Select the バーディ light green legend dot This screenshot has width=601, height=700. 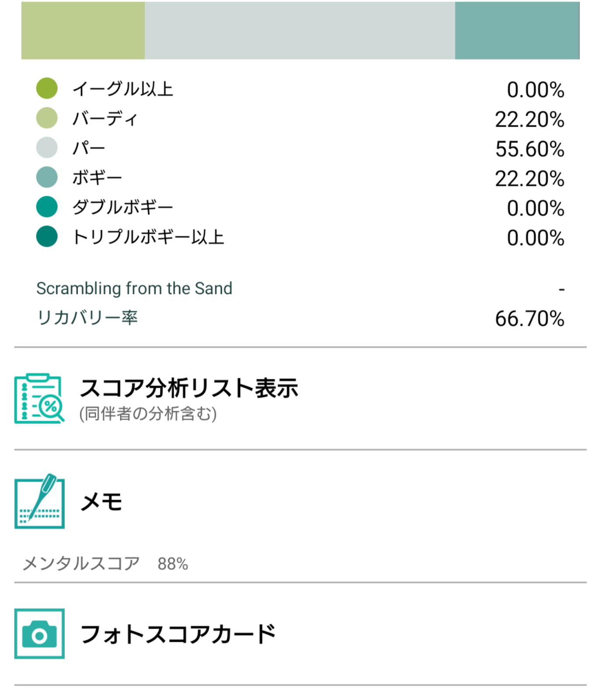47,118
